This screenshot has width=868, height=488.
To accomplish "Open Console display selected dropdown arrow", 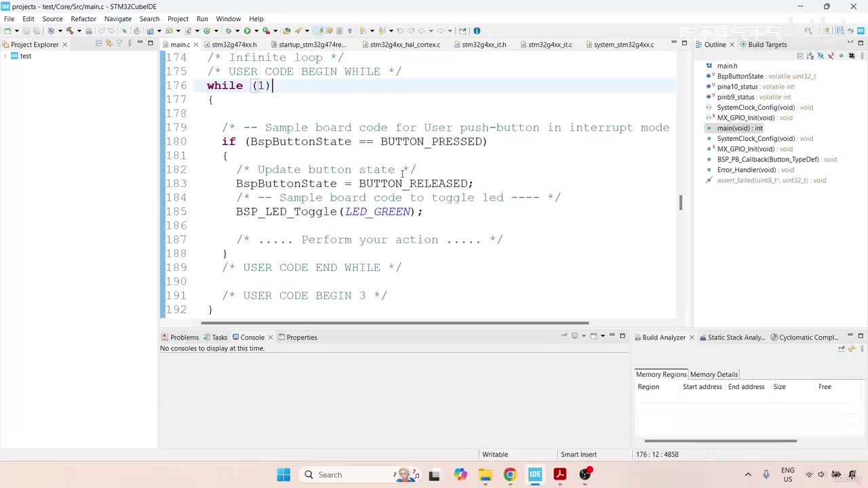I will click(x=583, y=336).
